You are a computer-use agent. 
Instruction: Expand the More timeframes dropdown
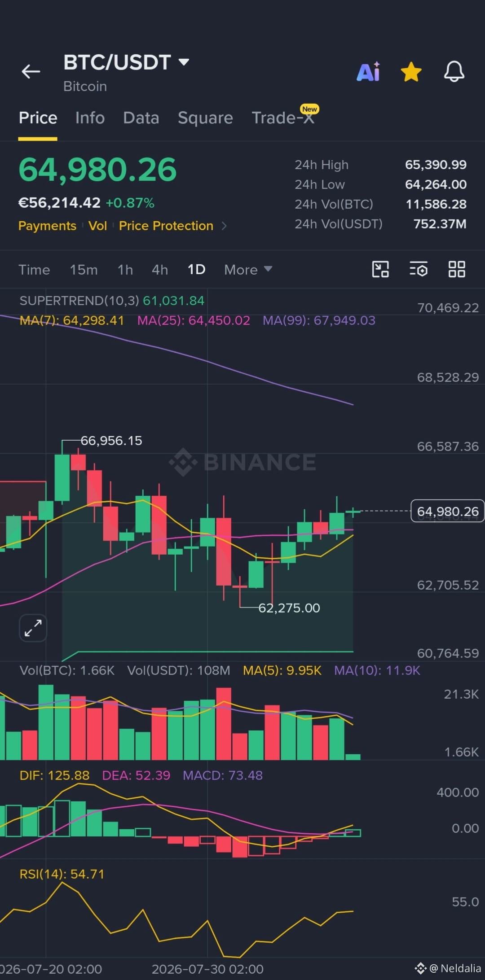[248, 270]
